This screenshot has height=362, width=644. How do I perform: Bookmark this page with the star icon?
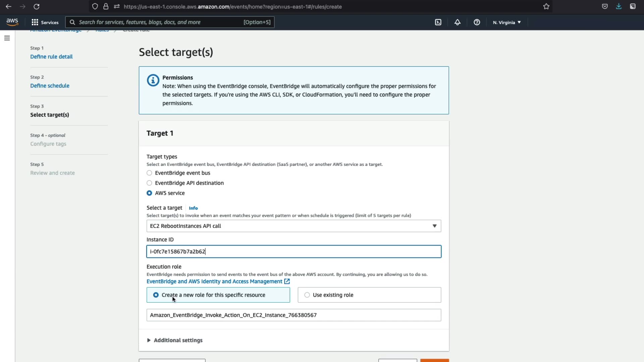pos(546,7)
